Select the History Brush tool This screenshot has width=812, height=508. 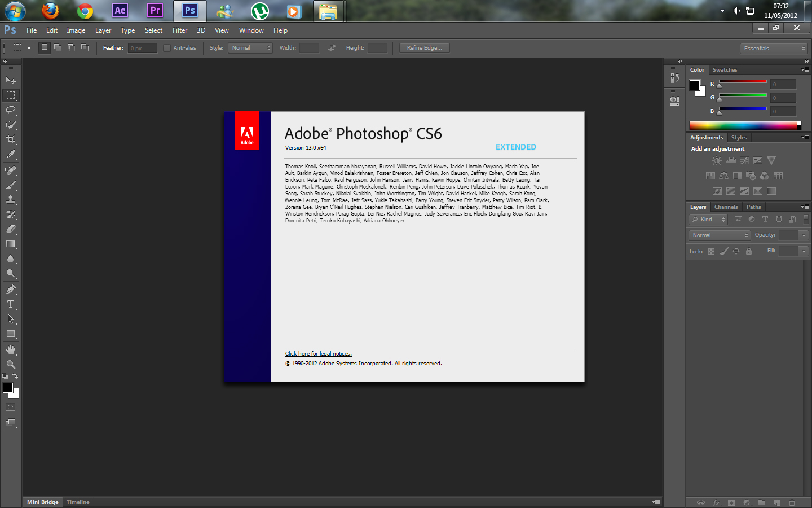(11, 214)
